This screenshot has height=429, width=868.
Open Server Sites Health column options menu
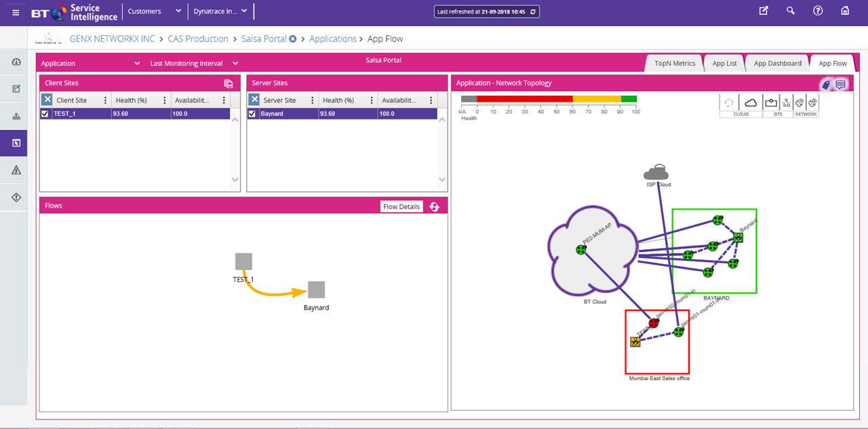[371, 100]
